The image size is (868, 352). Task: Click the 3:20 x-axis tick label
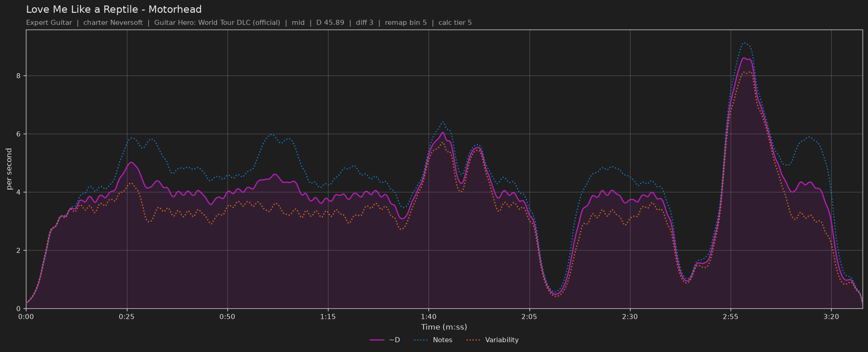(x=831, y=317)
